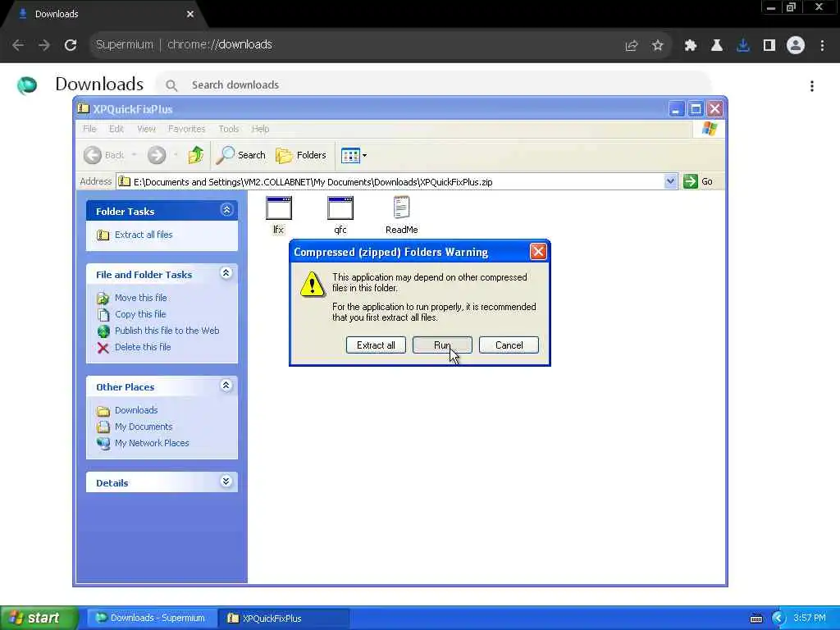Open My Documents under Other Places
This screenshot has height=630, width=840.
point(144,427)
